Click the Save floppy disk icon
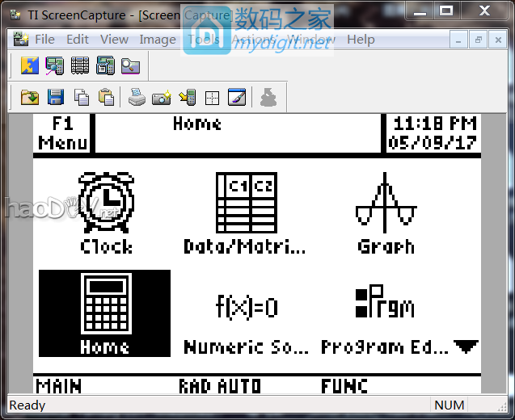Screen dimensions: 515x420 pos(56,98)
